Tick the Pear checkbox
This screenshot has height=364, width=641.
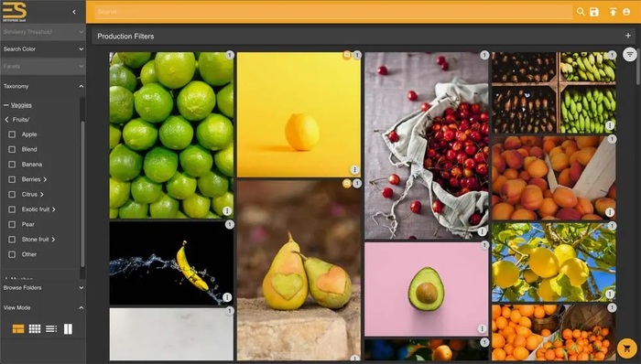point(12,224)
